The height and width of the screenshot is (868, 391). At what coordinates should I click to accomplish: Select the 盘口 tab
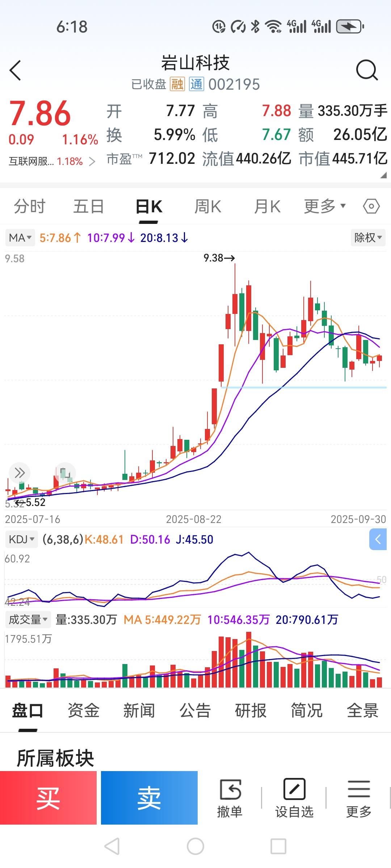[x=28, y=710]
